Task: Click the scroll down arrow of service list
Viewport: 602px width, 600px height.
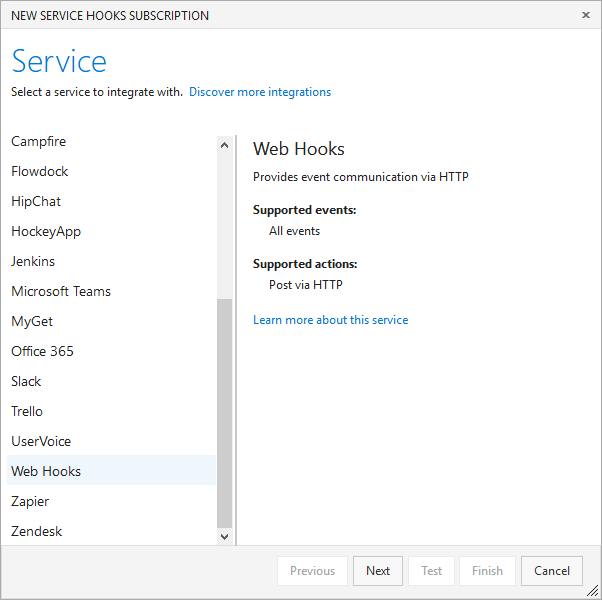Action: coord(224,537)
